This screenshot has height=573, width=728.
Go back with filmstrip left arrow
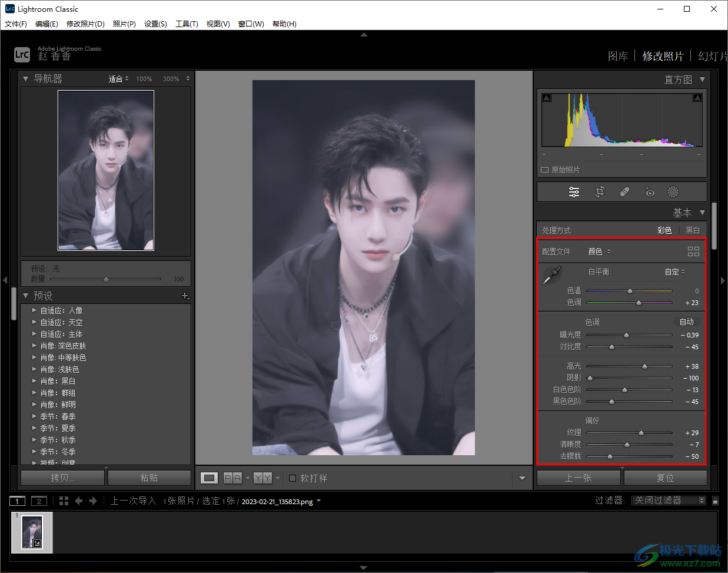point(78,501)
